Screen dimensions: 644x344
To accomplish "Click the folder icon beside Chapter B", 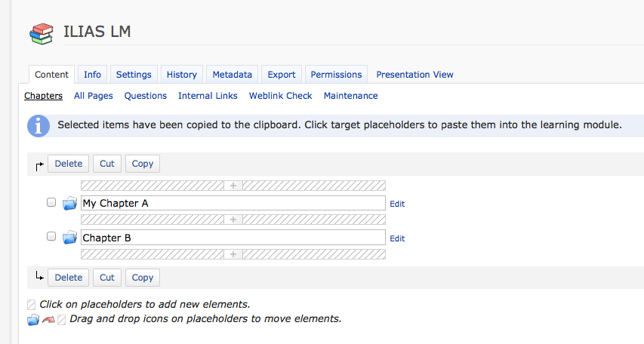I will pos(70,238).
